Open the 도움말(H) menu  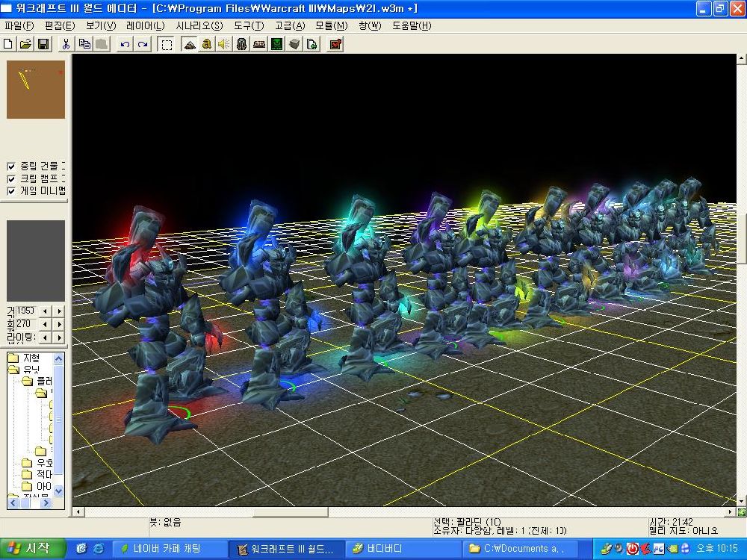tap(412, 25)
